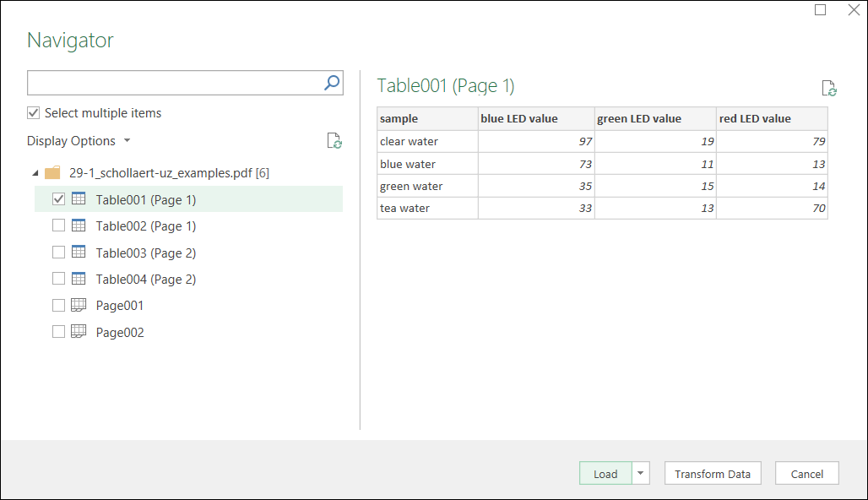Image resolution: width=868 pixels, height=500 pixels.
Task: Click the blue LED value 73 cell
Action: click(x=536, y=164)
